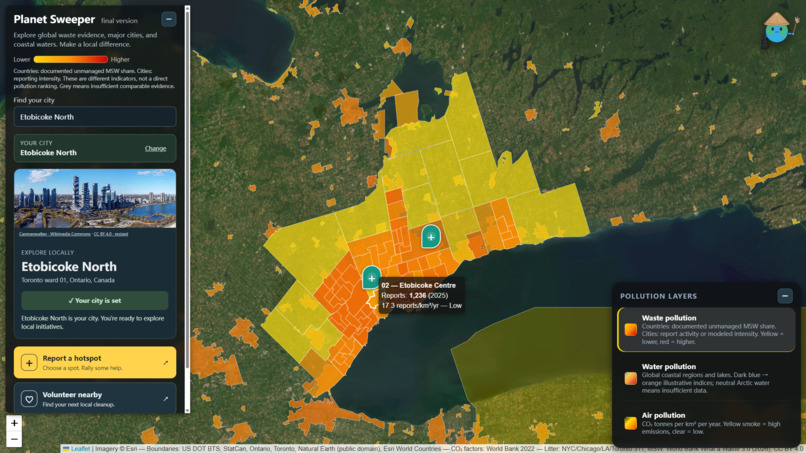Click the sidebar vertical scrollbar
The height and width of the screenshot is (453, 806).
click(x=187, y=209)
